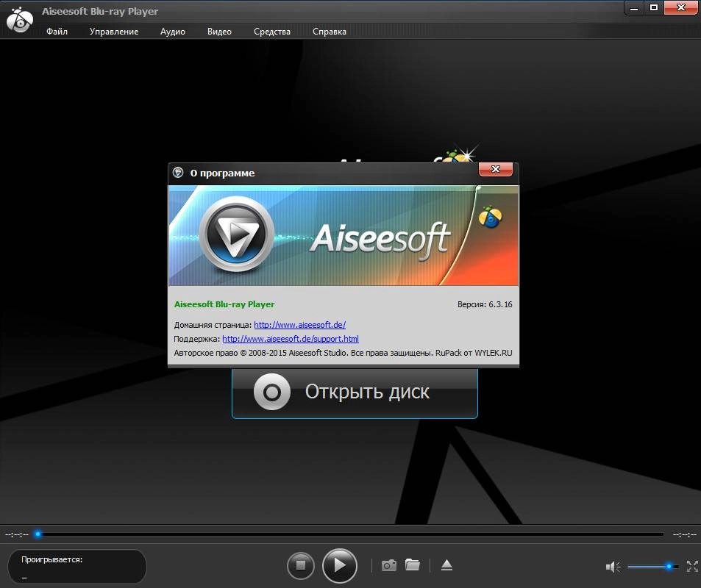The image size is (701, 588).
Task: Eject the disc with the eject icon
Action: pos(446,565)
